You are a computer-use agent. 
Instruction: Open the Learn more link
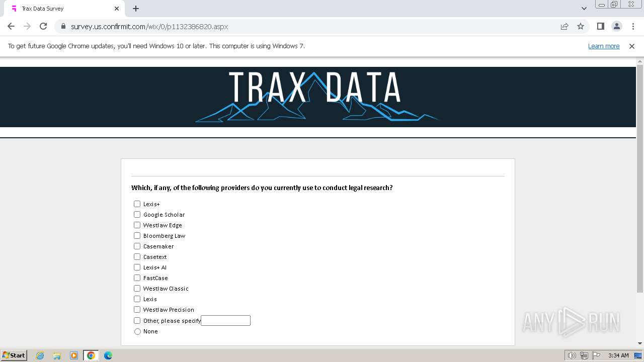point(604,46)
